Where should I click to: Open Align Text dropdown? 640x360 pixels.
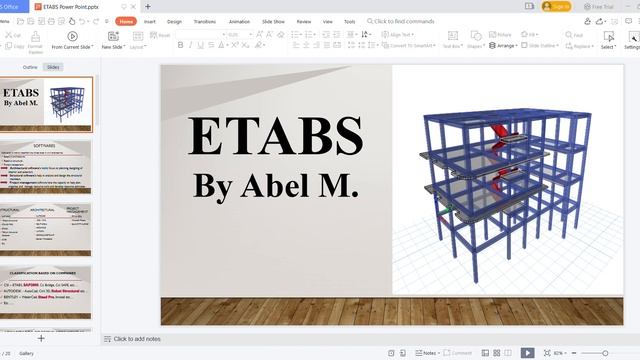[398, 35]
